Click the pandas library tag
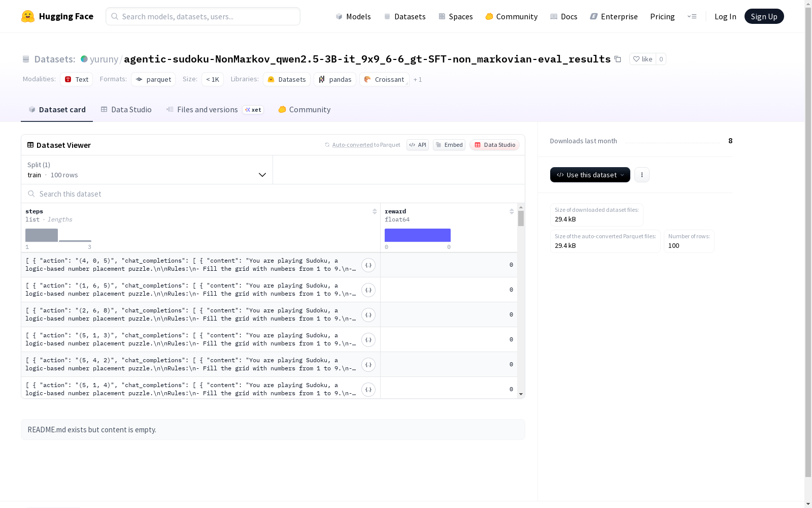This screenshot has height=508, width=812. 335,79
